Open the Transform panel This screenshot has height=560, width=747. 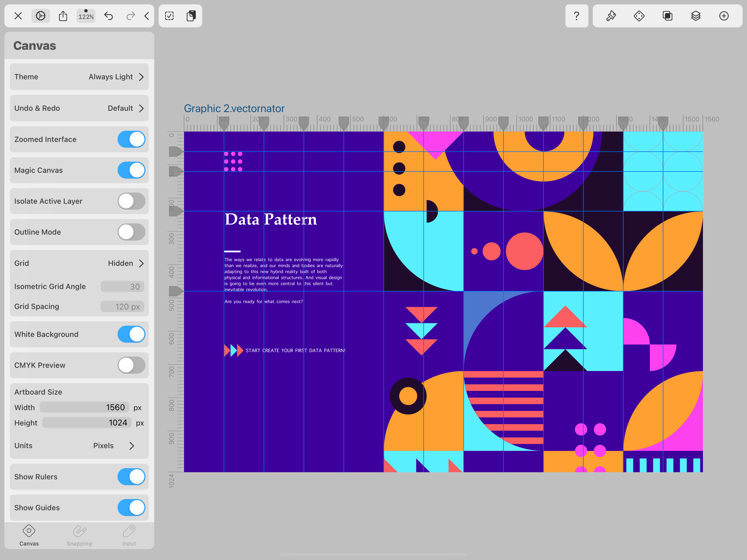639,16
